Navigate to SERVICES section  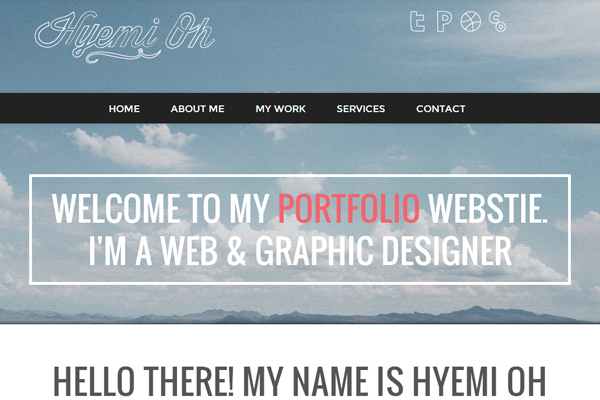[x=361, y=109]
